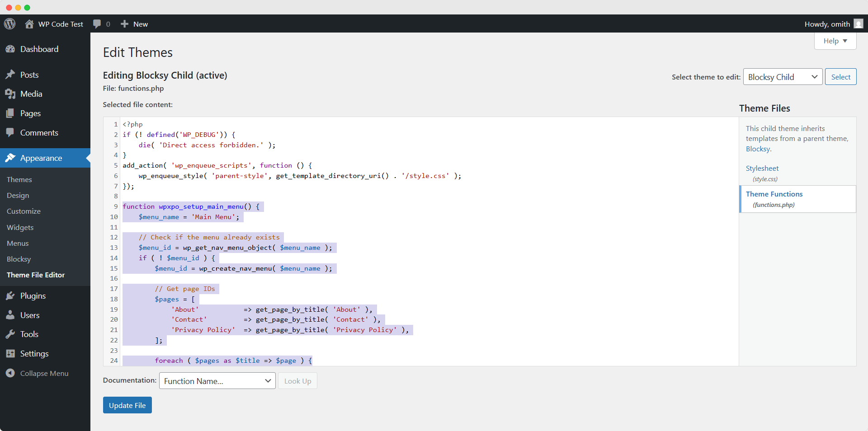Go to the Media menu item

pyautogui.click(x=31, y=94)
